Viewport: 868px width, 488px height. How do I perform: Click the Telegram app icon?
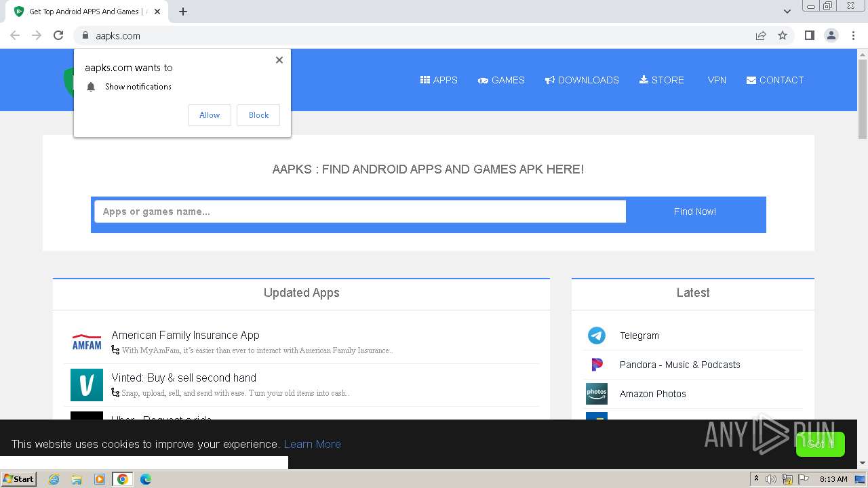(x=597, y=335)
